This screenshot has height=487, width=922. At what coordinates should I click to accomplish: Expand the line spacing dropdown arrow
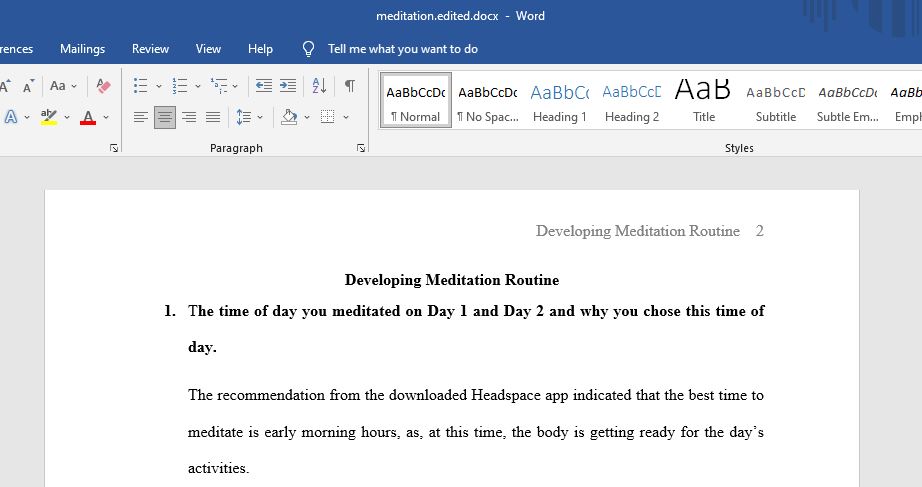260,118
